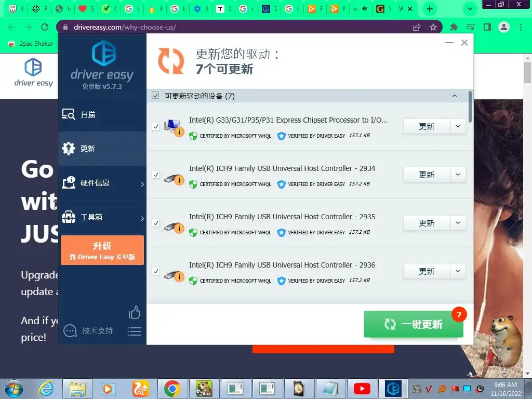The image size is (532, 399).
Task: Expand the 工具箱 submenu arrow
Action: click(x=142, y=219)
